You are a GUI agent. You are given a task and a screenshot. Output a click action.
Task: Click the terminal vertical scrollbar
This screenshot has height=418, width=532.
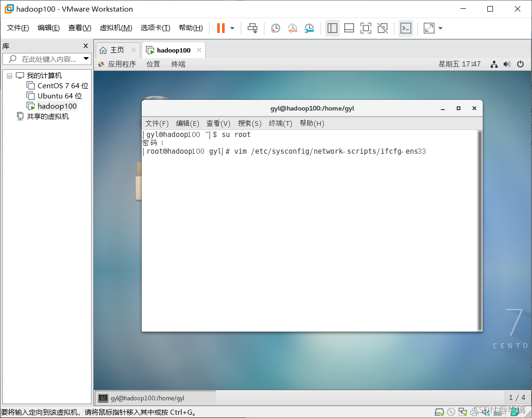click(480, 231)
